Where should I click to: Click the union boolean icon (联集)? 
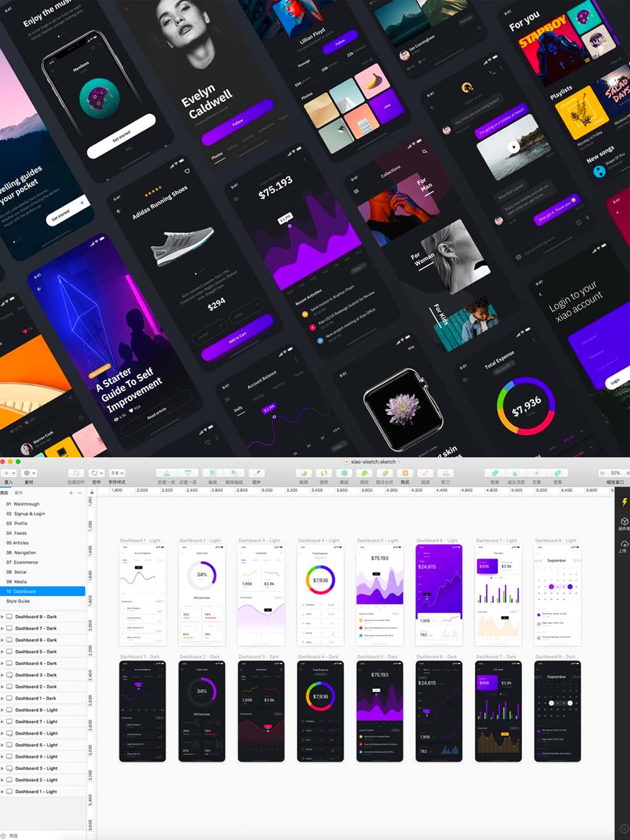tap(495, 474)
